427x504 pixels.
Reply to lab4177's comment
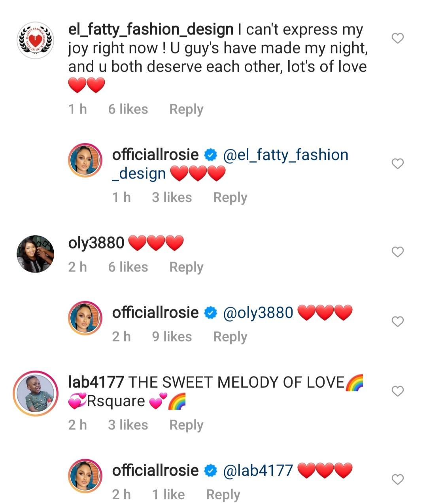(186, 425)
